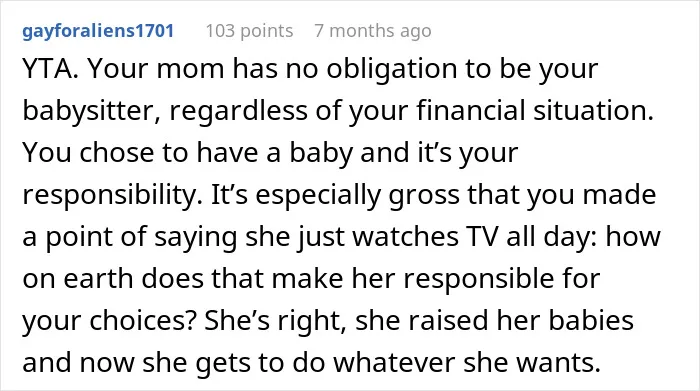Click the phrase especially gross
This screenshot has height=391, width=700.
coord(358,195)
